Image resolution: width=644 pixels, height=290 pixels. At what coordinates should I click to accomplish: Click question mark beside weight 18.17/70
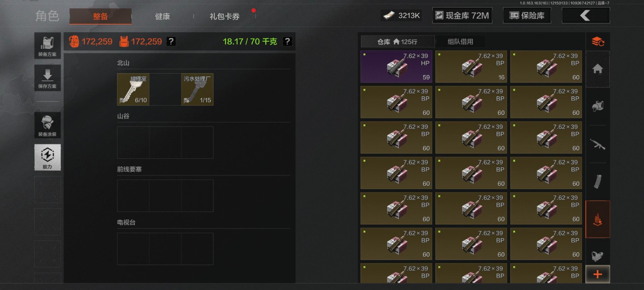(287, 41)
